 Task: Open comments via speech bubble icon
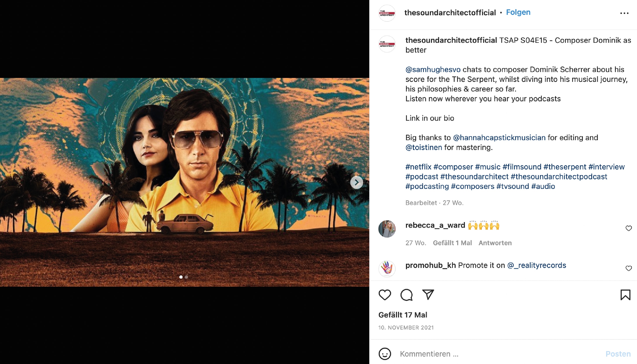coord(406,295)
